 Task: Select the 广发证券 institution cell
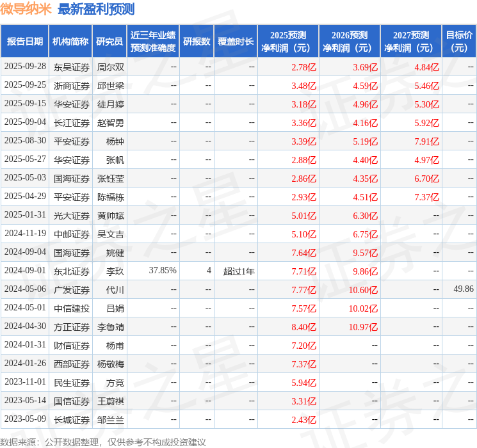(x=72, y=290)
